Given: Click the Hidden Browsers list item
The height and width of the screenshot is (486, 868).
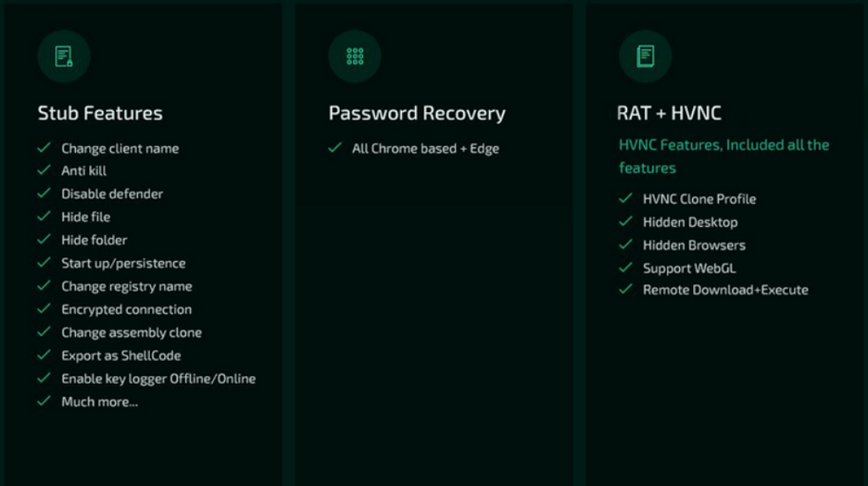Looking at the screenshot, I should pos(694,245).
